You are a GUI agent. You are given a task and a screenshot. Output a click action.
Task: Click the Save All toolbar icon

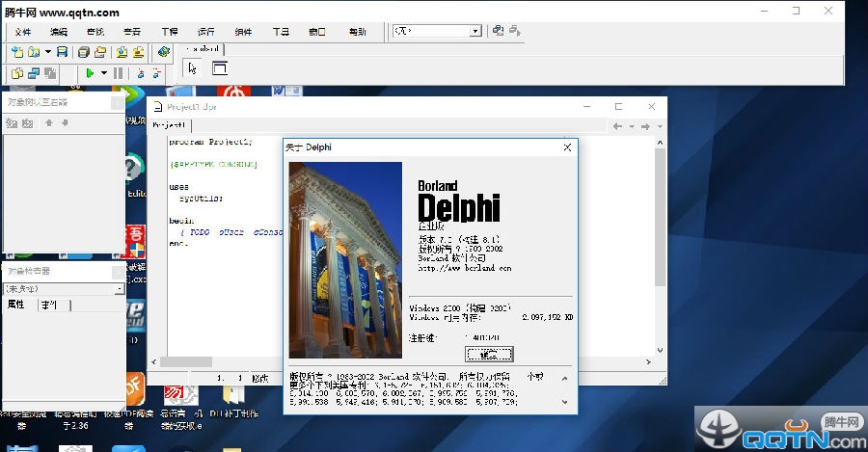[84, 52]
